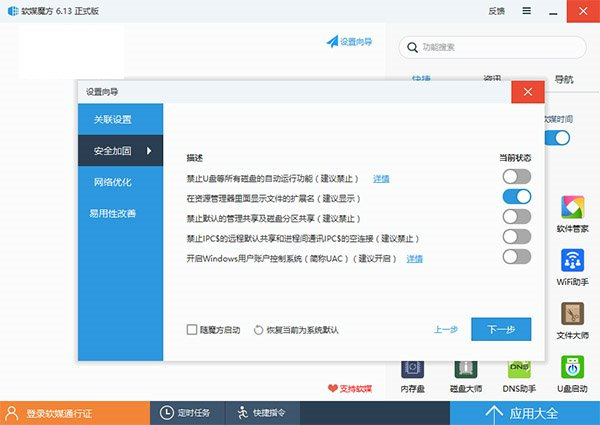The width and height of the screenshot is (600, 425).
Task: Launch the DNS助手 tool
Action: coord(519,371)
